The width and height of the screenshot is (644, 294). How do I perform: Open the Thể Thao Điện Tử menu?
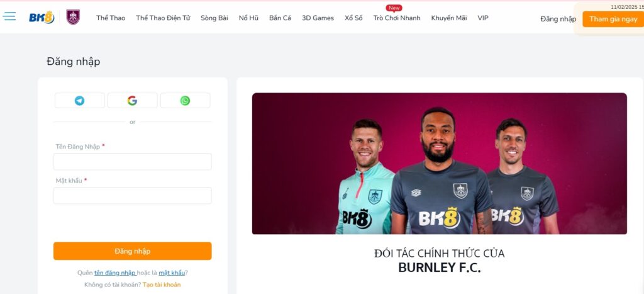(163, 18)
